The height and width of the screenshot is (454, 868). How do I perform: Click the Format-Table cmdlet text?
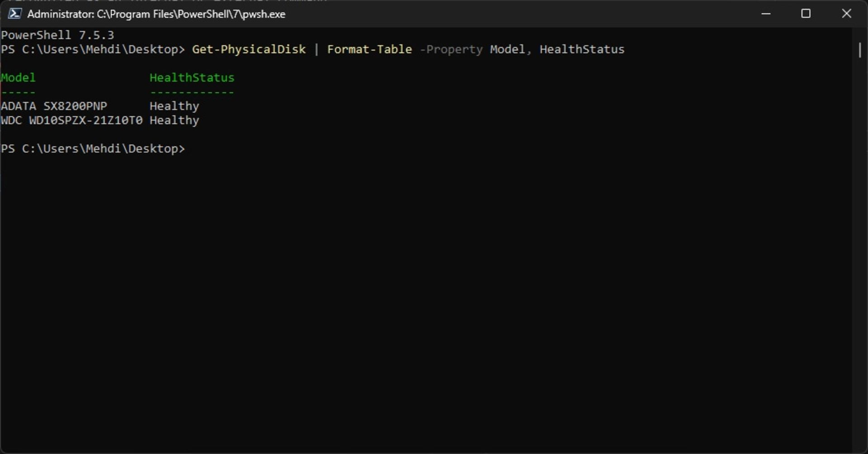coord(369,49)
